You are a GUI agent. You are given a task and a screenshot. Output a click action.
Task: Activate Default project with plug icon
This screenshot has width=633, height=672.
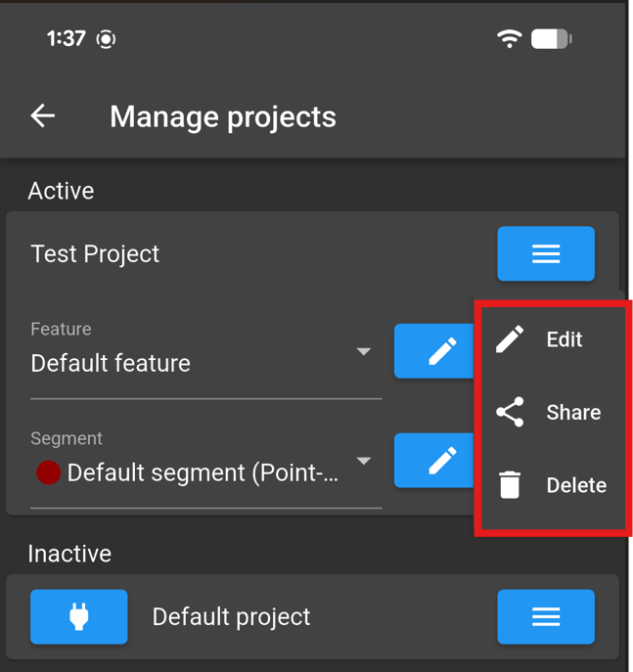(x=79, y=616)
